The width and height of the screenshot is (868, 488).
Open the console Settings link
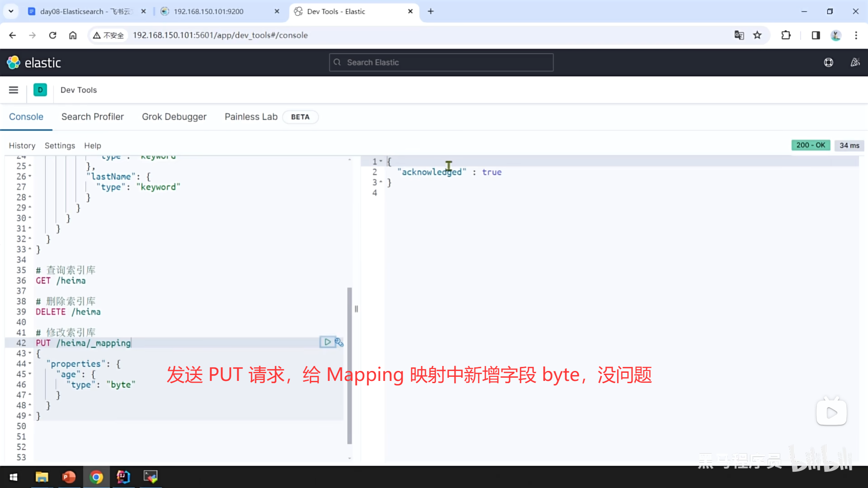[x=60, y=145]
